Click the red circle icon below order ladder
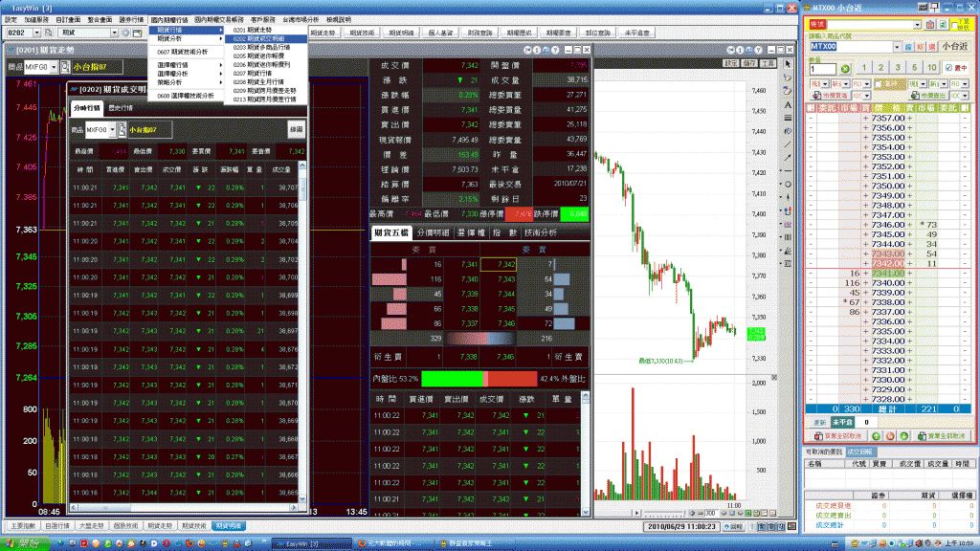Screen dimensions: 980x551 pos(890,436)
